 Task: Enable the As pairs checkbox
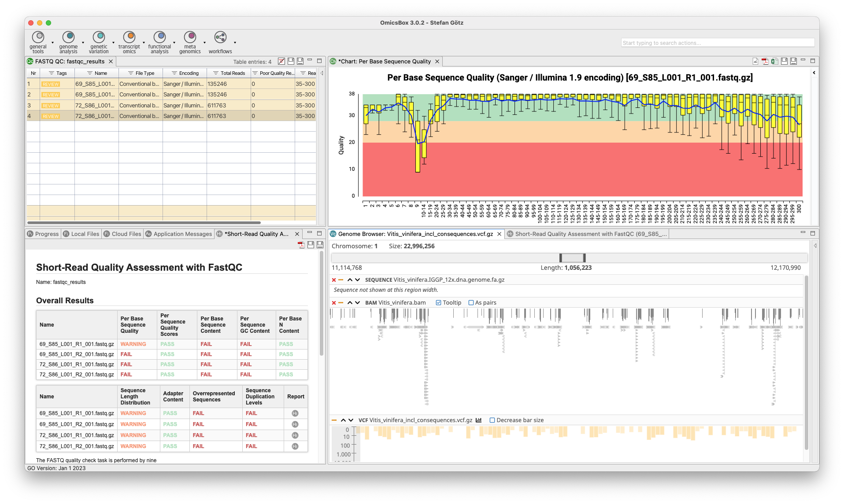(x=471, y=303)
